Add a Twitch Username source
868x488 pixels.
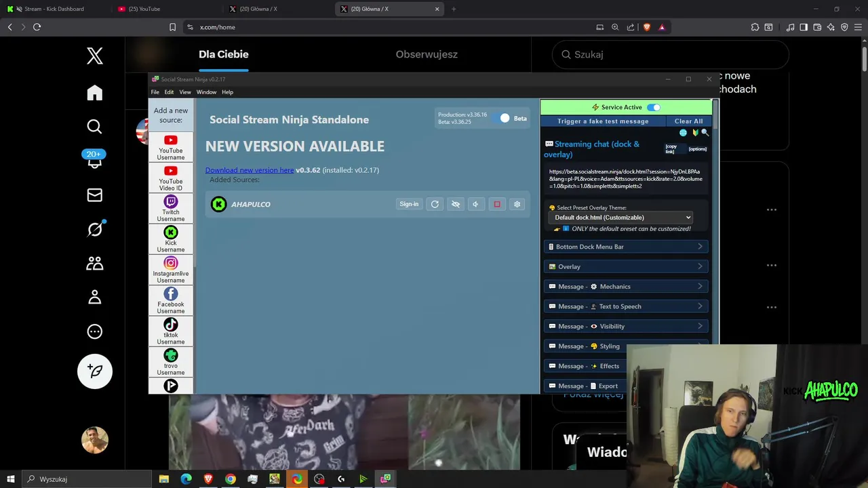(x=171, y=209)
